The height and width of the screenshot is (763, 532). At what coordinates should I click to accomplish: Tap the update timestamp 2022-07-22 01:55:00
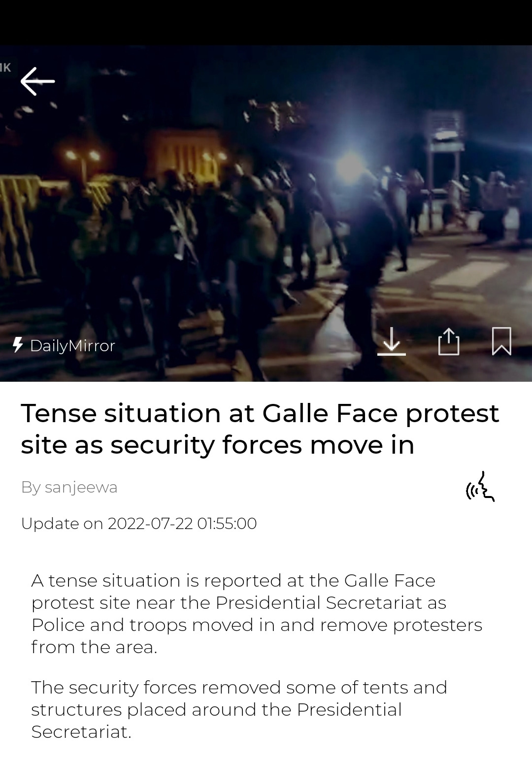(x=139, y=523)
